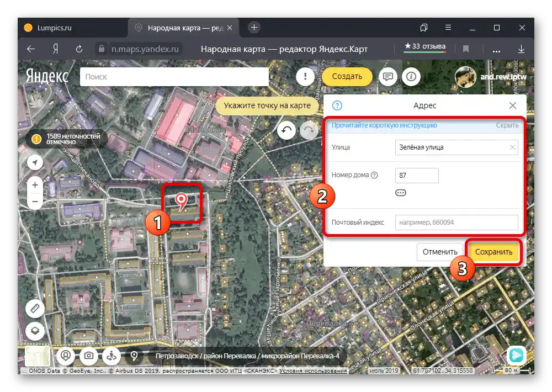Reload the page
Screen dimensions: 552x392
coord(79,49)
